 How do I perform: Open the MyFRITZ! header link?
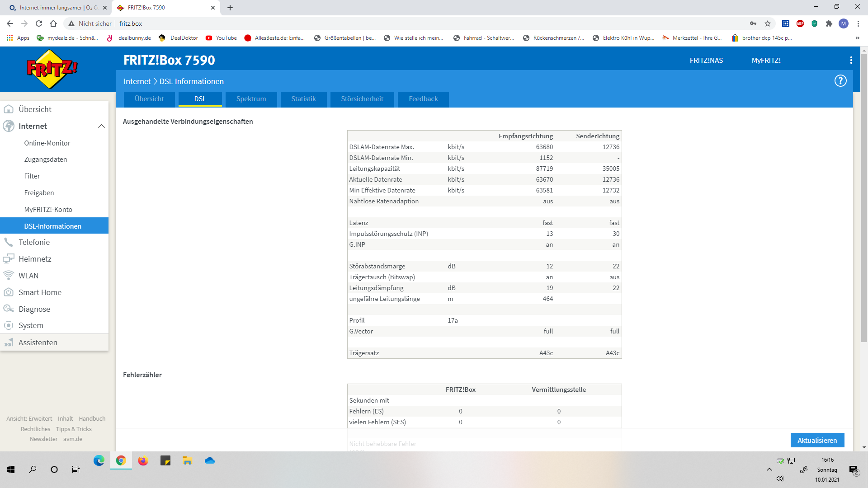pyautogui.click(x=766, y=60)
